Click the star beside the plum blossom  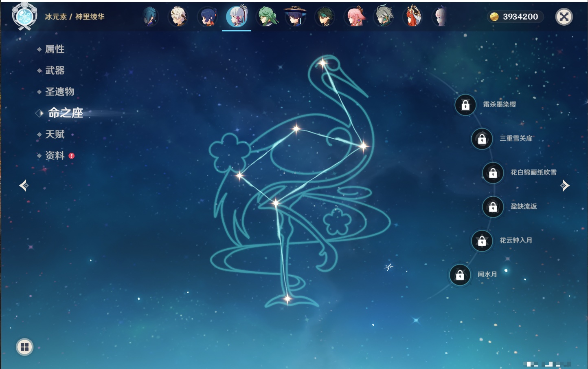click(x=239, y=176)
